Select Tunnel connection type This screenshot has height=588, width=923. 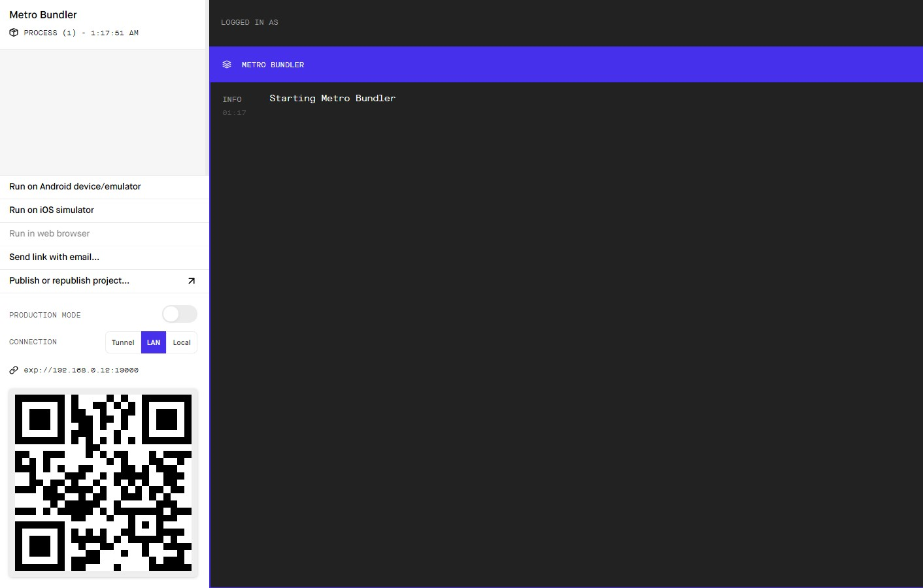coord(123,342)
